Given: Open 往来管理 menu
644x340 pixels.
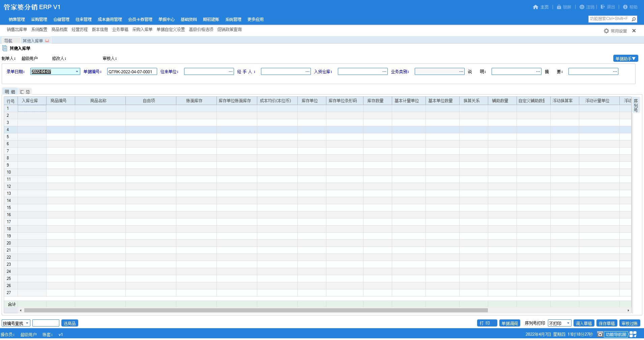Looking at the screenshot, I should (x=84, y=20).
